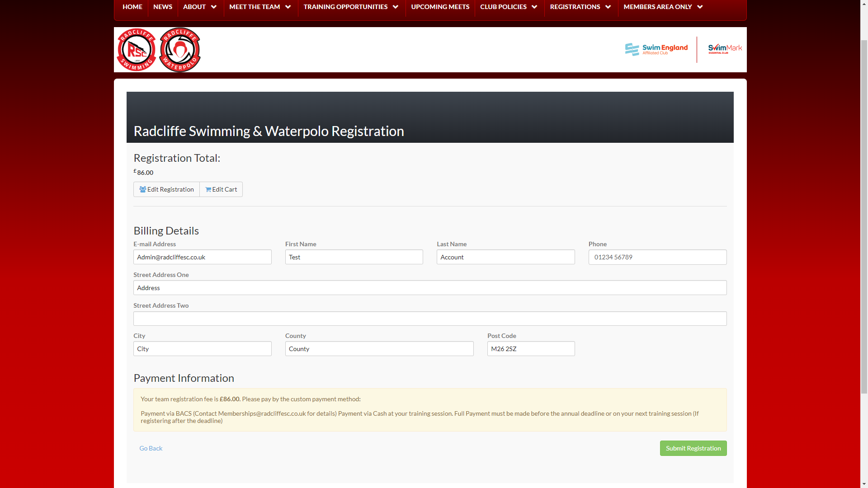The image size is (868, 488).
Task: Submit the registration form
Action: click(693, 448)
